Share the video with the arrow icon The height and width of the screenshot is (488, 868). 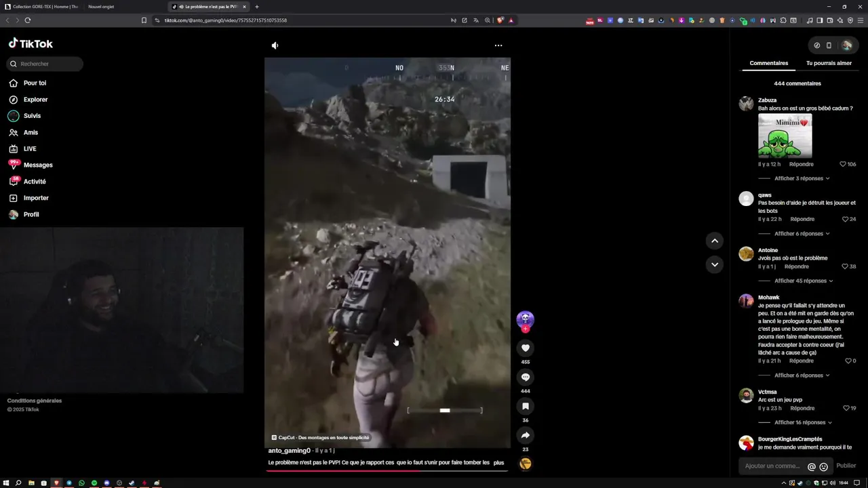pos(525,435)
